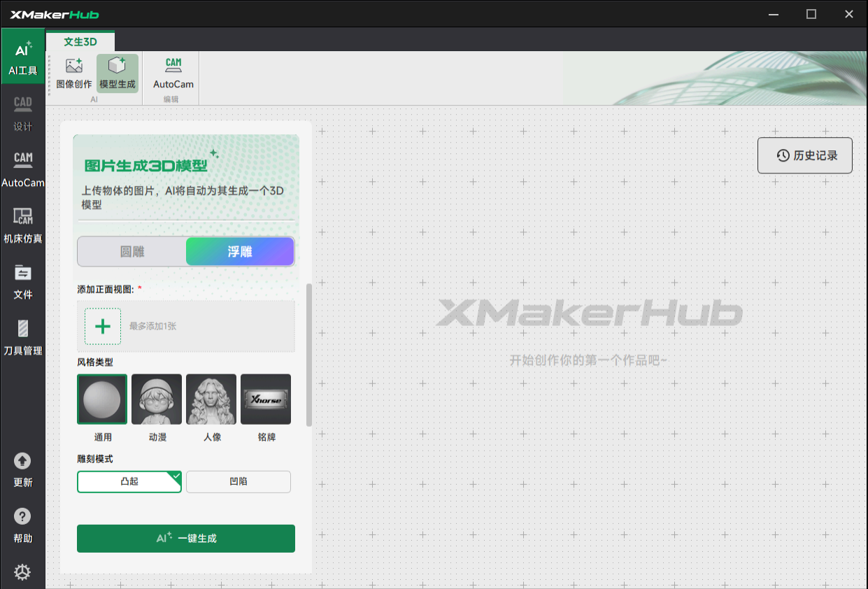Switch to 浮雕 mode

[x=240, y=251]
